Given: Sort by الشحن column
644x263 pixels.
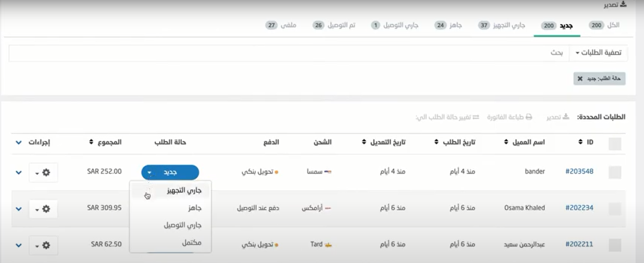Looking at the screenshot, I should point(323,142).
